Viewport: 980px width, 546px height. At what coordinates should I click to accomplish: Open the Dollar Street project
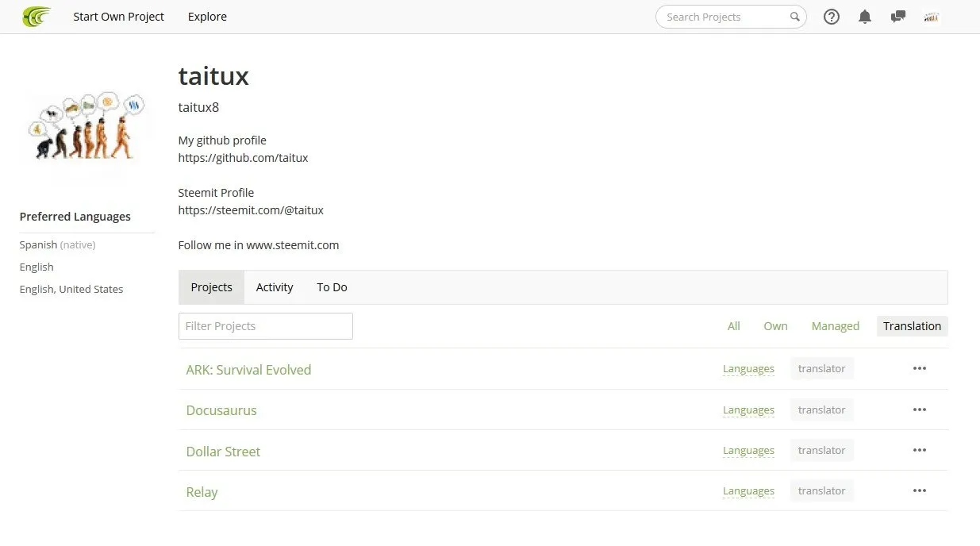[x=223, y=452]
